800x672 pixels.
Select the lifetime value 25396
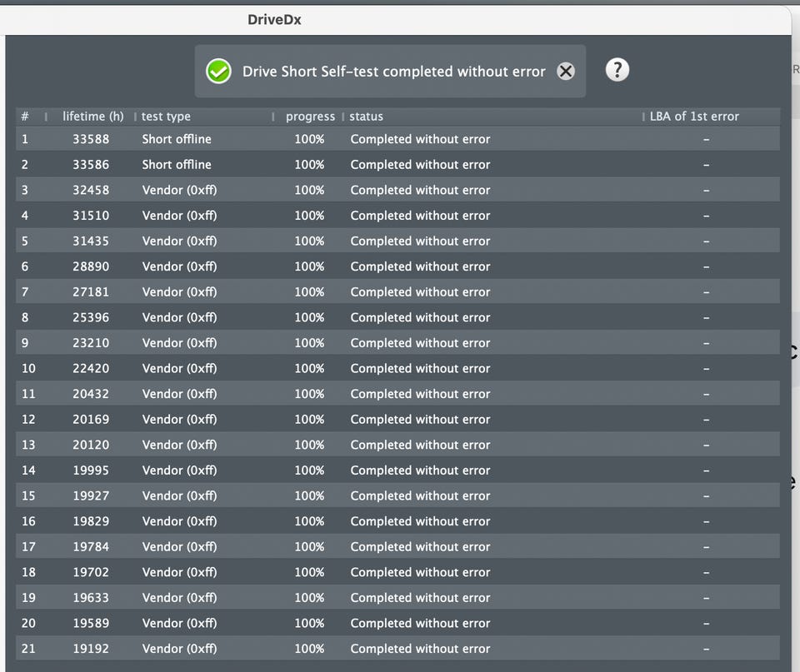91,317
